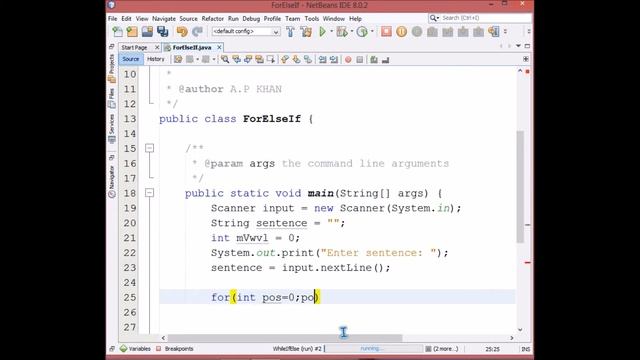Screen dimensions: 640x360
Task: Open the Debug menu
Action: (251, 19)
